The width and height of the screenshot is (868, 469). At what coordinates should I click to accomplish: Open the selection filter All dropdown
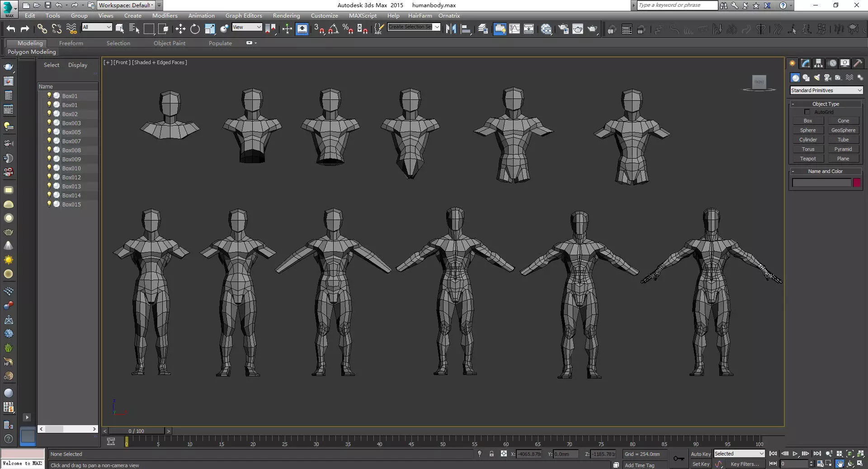click(x=97, y=27)
